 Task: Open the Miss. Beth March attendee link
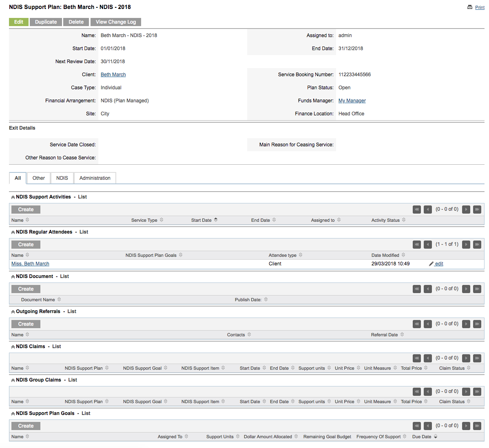tap(30, 264)
